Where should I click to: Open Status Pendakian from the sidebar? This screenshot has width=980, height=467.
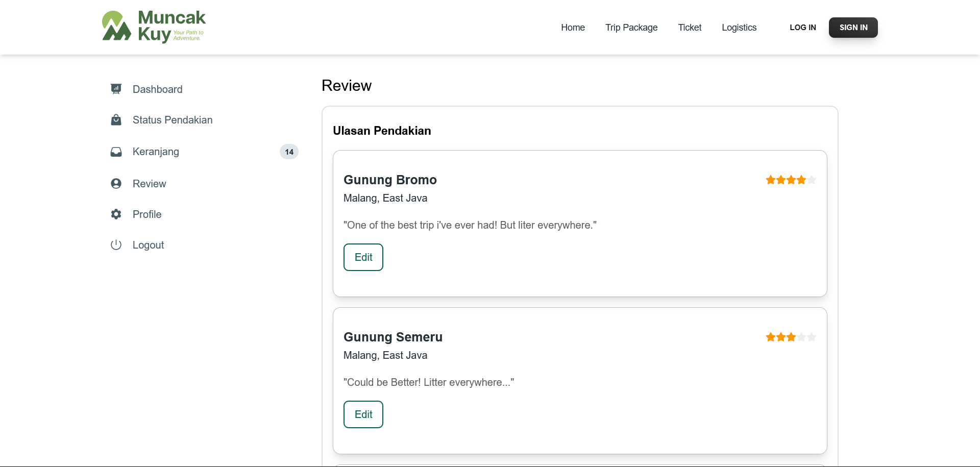click(x=173, y=120)
